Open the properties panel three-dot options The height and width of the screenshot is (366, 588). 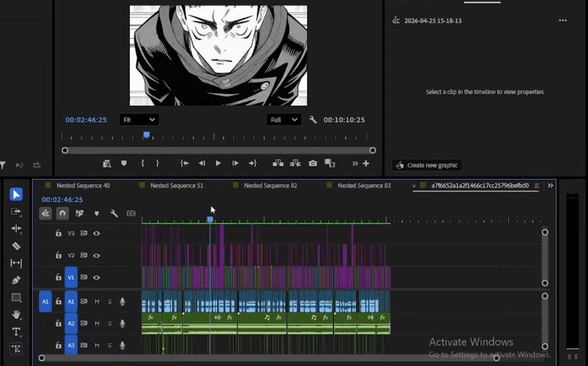[563, 21]
